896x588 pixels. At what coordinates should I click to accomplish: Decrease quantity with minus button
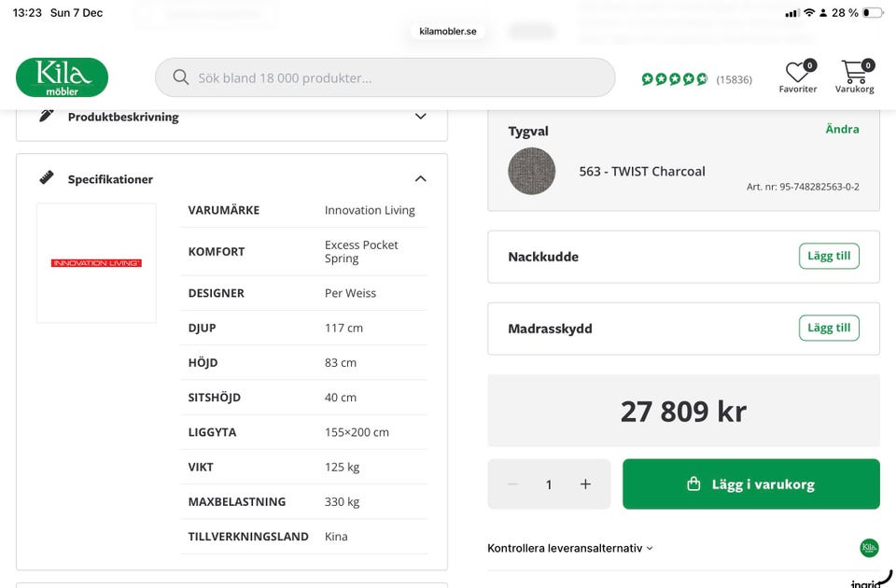(512, 484)
